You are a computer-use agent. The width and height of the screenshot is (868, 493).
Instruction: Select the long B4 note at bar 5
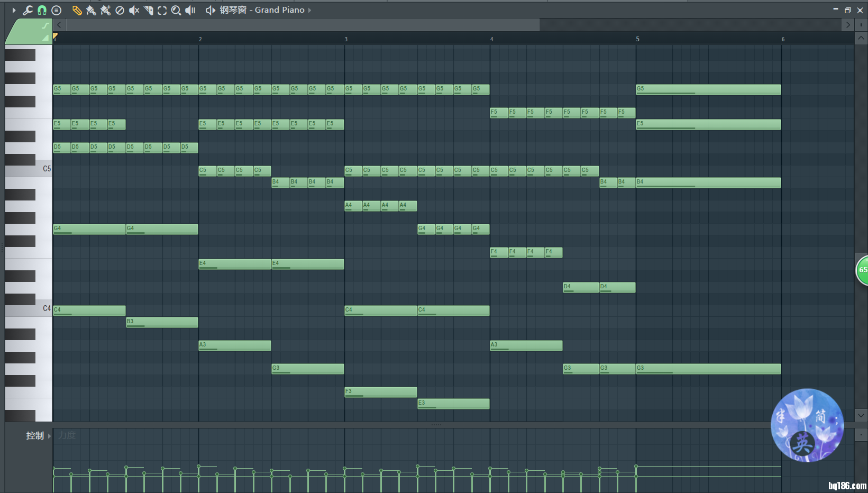pyautogui.click(x=708, y=182)
